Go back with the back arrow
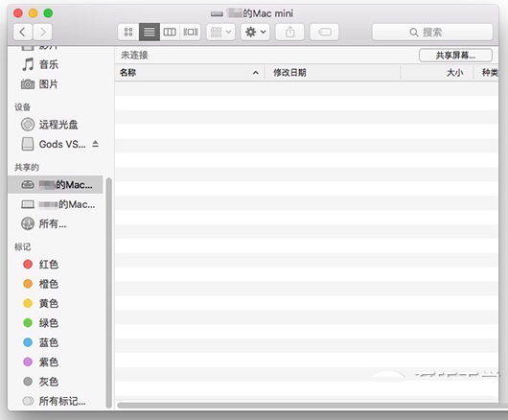Image resolution: width=508 pixels, height=420 pixels. (23, 32)
